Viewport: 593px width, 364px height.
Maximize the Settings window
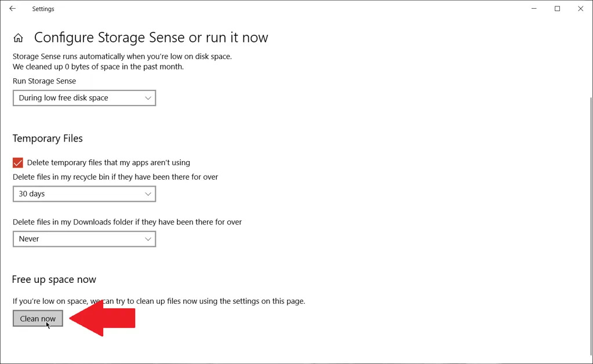[556, 9]
